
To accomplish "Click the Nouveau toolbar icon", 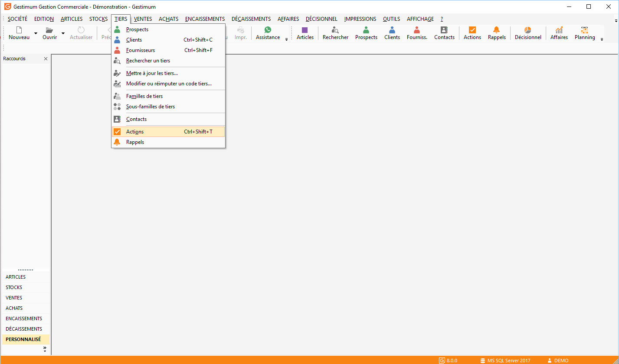I will point(19,30).
